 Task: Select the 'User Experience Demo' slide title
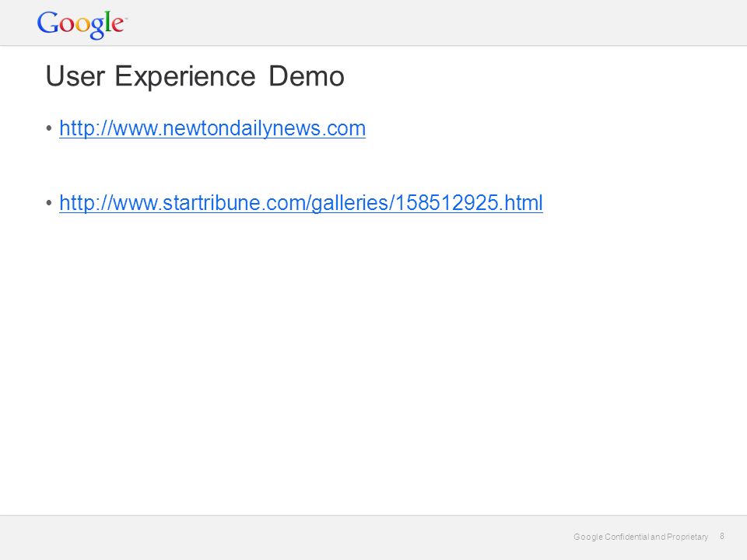[195, 76]
